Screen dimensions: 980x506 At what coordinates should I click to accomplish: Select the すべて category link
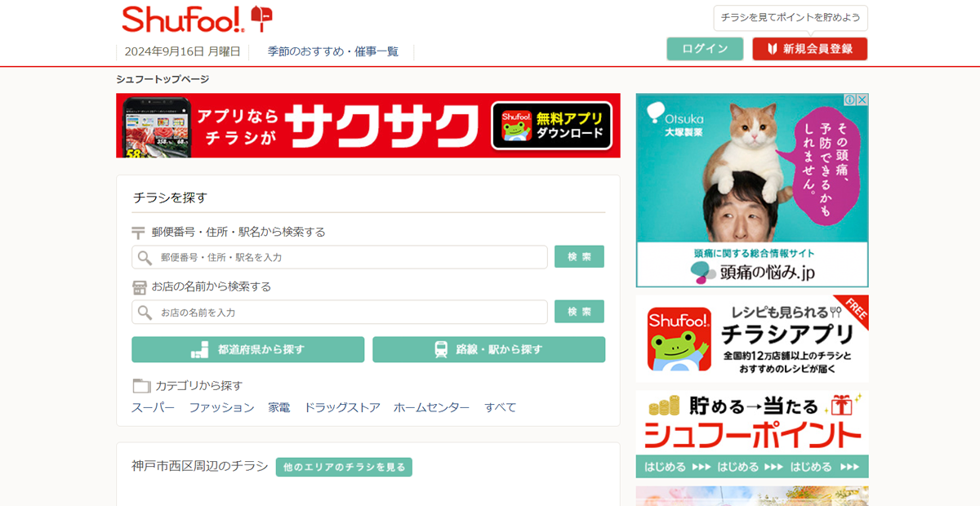coord(500,407)
